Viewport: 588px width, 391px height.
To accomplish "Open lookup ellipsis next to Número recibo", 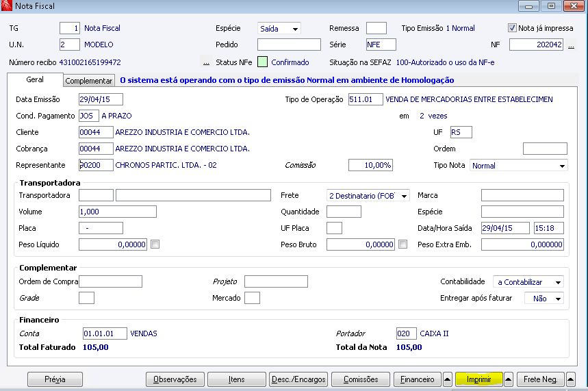I will [x=206, y=63].
